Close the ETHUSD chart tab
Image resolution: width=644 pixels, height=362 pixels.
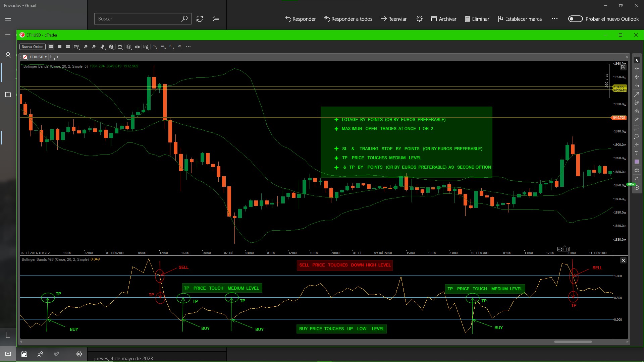627,57
